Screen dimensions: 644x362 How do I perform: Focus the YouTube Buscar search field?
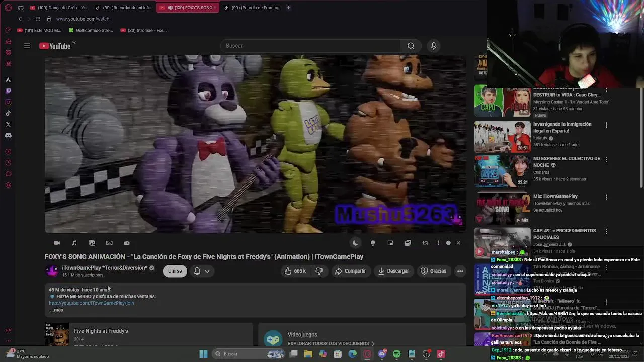point(310,46)
